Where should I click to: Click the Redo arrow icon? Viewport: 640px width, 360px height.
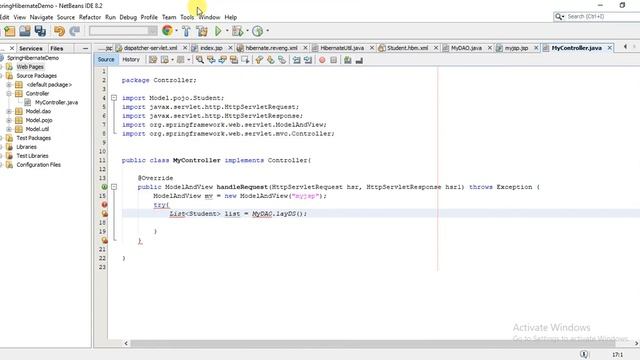point(75,31)
